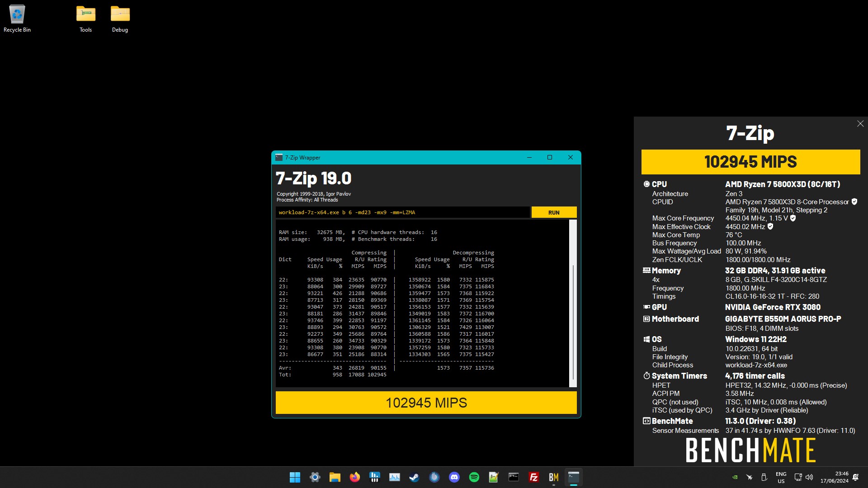Click the GPU section icon
Screen dimensions: 868x488
646,307
